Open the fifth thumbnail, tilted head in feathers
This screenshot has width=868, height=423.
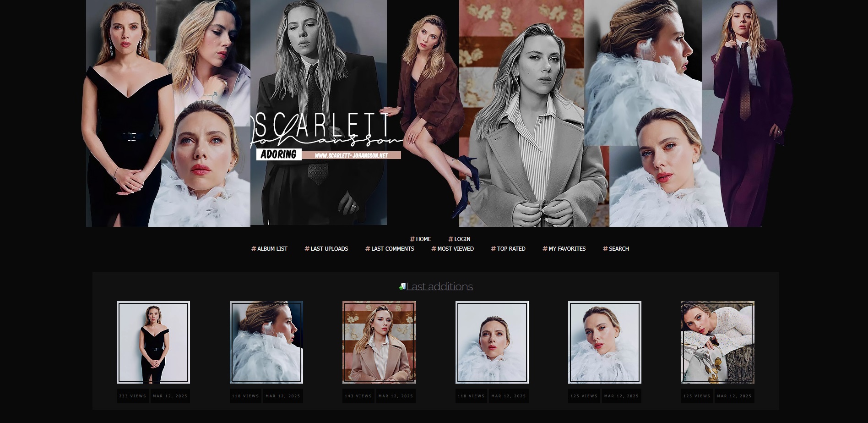[605, 342]
